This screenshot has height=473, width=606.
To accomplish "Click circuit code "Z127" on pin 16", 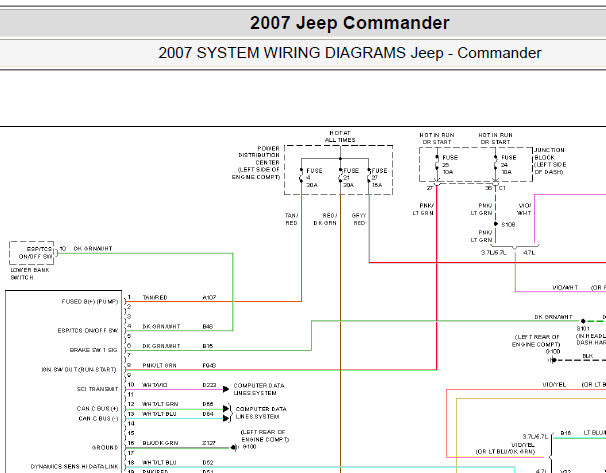I will [209, 443].
